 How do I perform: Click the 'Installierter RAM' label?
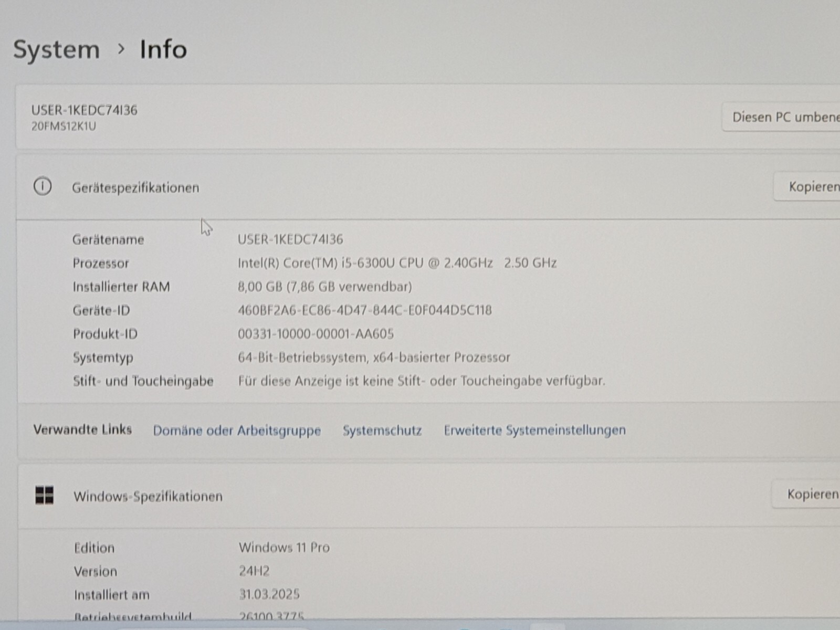pos(121,287)
